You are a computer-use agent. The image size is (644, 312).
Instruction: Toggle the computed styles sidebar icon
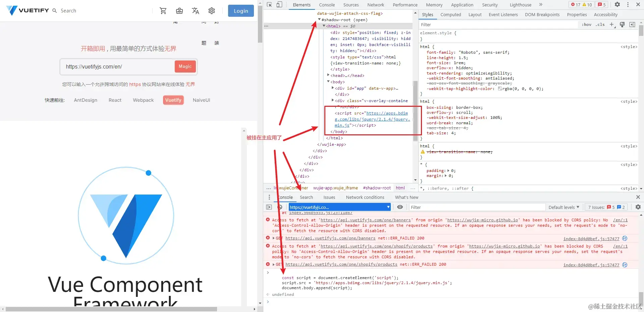(632, 25)
